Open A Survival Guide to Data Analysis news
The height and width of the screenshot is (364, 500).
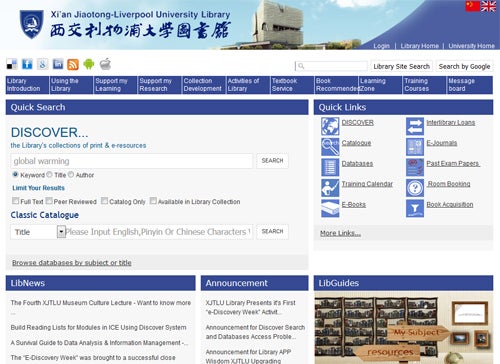[99, 343]
